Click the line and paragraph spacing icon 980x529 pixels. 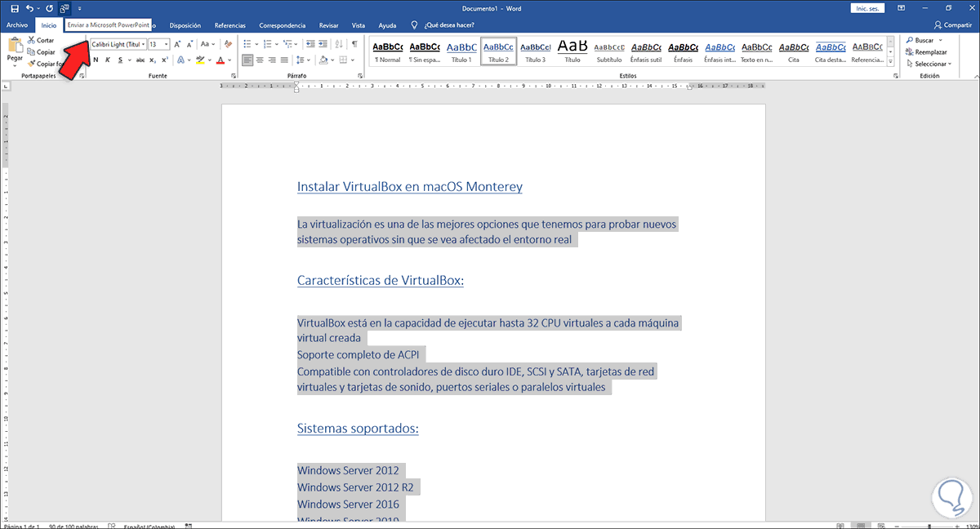(301, 60)
